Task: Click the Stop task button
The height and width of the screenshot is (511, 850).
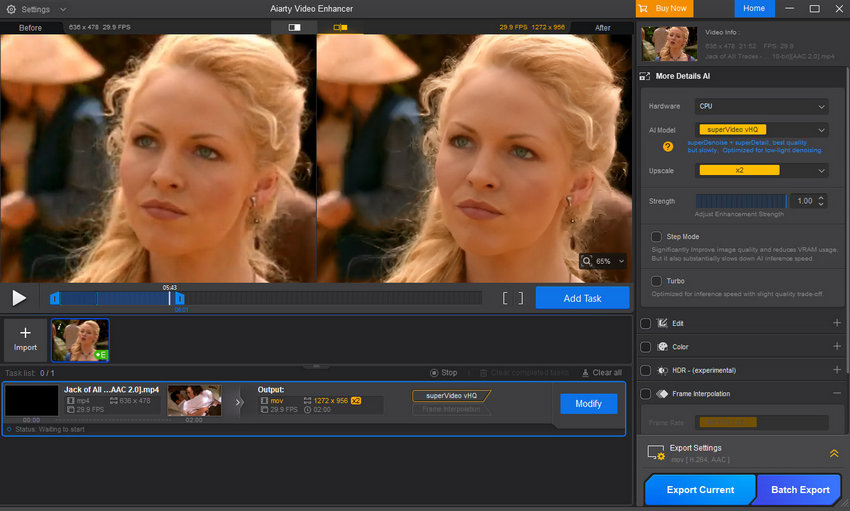Action: pos(443,373)
